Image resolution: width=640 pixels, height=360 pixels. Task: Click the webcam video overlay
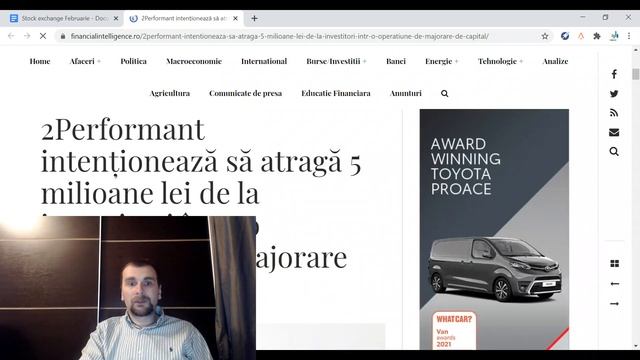[128, 288]
